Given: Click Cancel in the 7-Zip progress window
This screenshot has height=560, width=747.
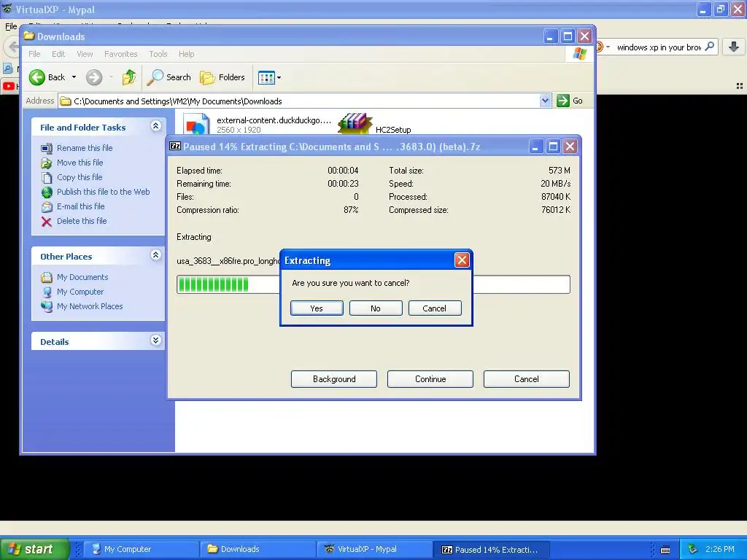Looking at the screenshot, I should 527,379.
